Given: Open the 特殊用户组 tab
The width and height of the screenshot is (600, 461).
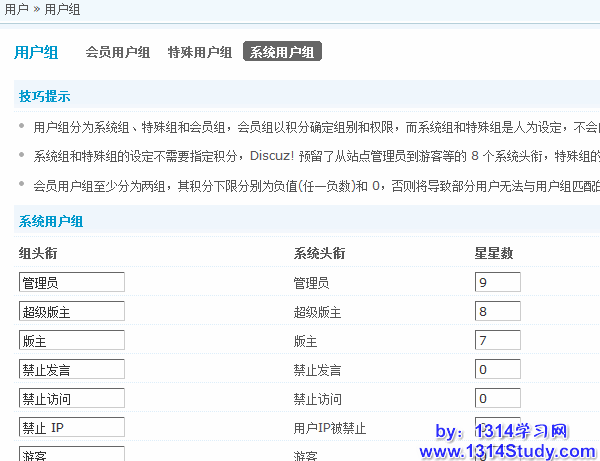Looking at the screenshot, I should 200,52.
